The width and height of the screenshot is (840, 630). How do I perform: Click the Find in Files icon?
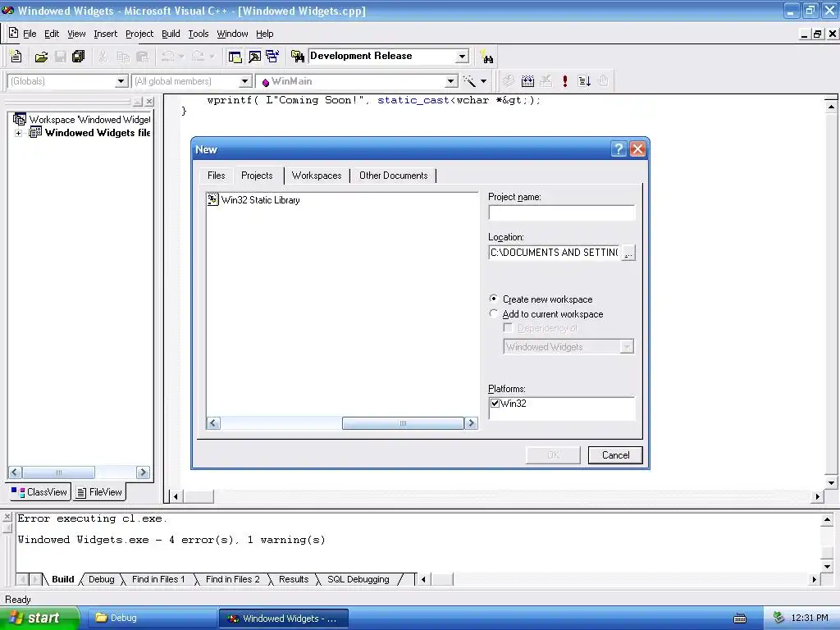297,57
